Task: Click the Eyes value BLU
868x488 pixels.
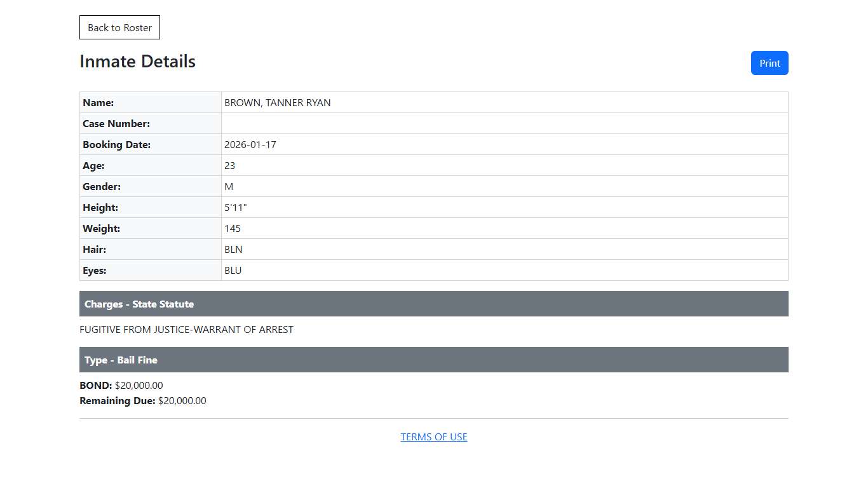Action: [x=233, y=271]
